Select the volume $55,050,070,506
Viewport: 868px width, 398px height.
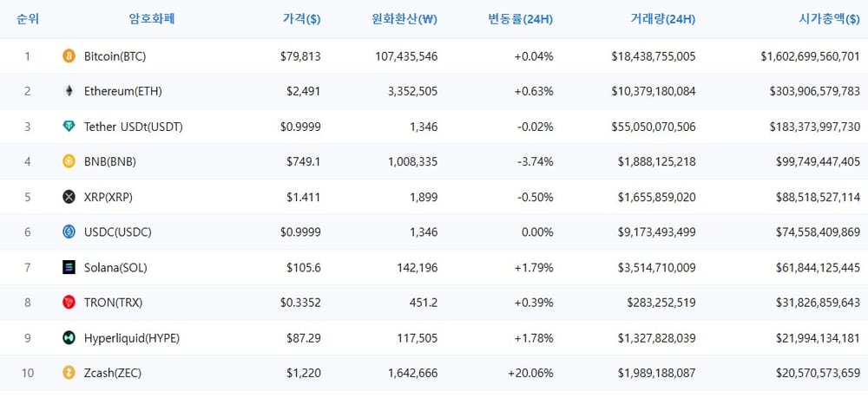point(654,127)
